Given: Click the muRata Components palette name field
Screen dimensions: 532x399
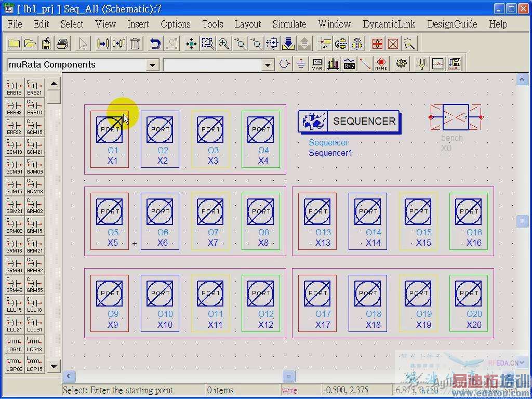Looking at the screenshot, I should (77, 64).
